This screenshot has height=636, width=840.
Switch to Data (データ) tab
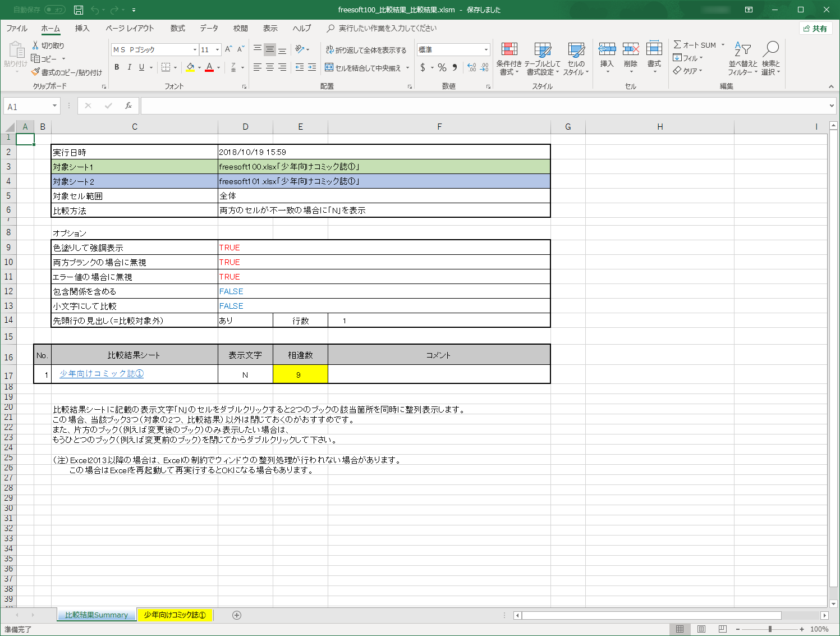209,28
